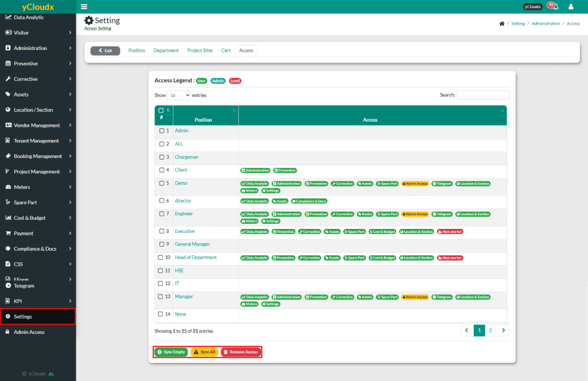Open Telegram from the sidebar

coord(24,286)
